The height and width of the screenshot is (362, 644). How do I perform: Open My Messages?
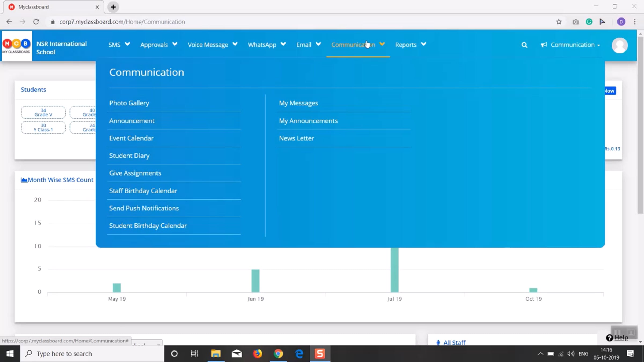coord(298,103)
